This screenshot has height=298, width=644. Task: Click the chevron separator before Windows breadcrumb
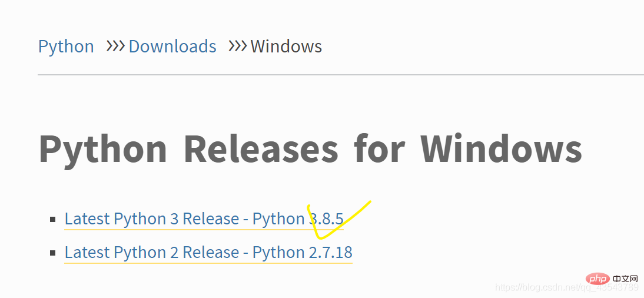(238, 46)
